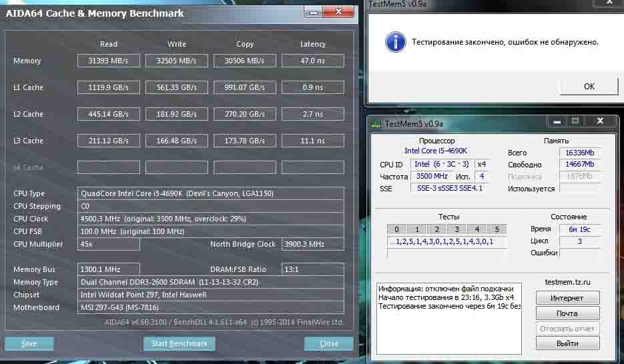Viewport: 624px width, 364px height.
Task: Minimize the TestMem5 main window
Action: 557,121
